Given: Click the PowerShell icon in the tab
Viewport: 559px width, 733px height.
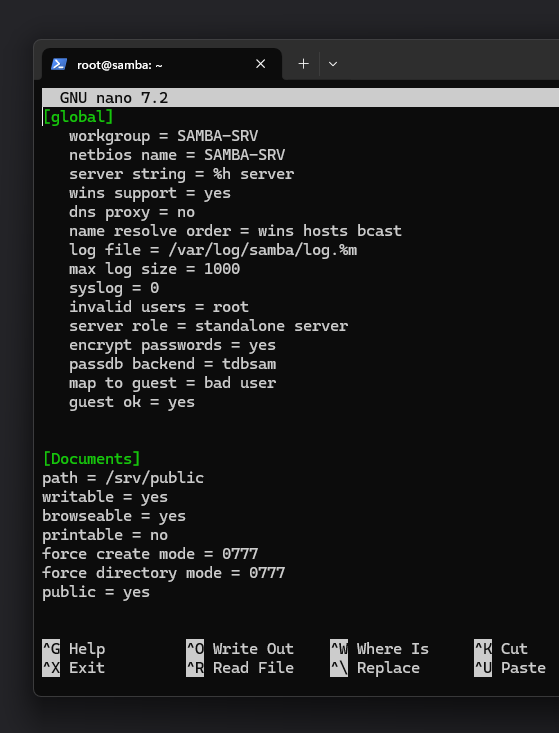Looking at the screenshot, I should [x=59, y=64].
